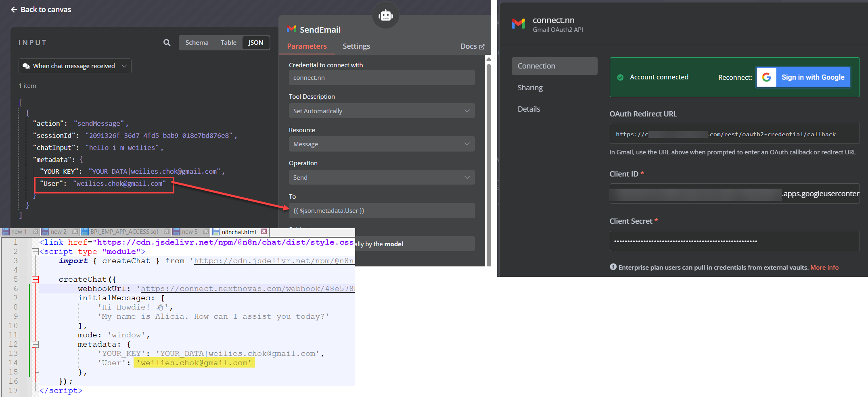868x397 pixels.
Task: Click highlighted 'weilies.chok@gmail.com' in editor
Action: coord(194,363)
